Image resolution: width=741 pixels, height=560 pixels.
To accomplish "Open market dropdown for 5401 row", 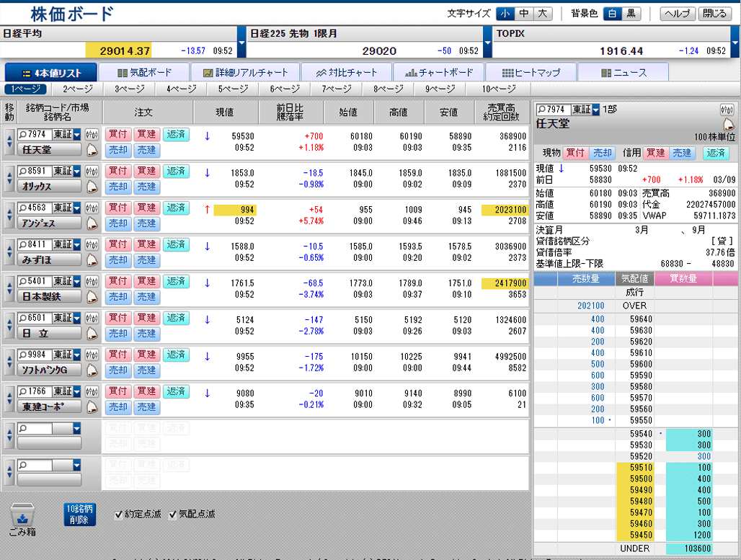I will coord(76,282).
